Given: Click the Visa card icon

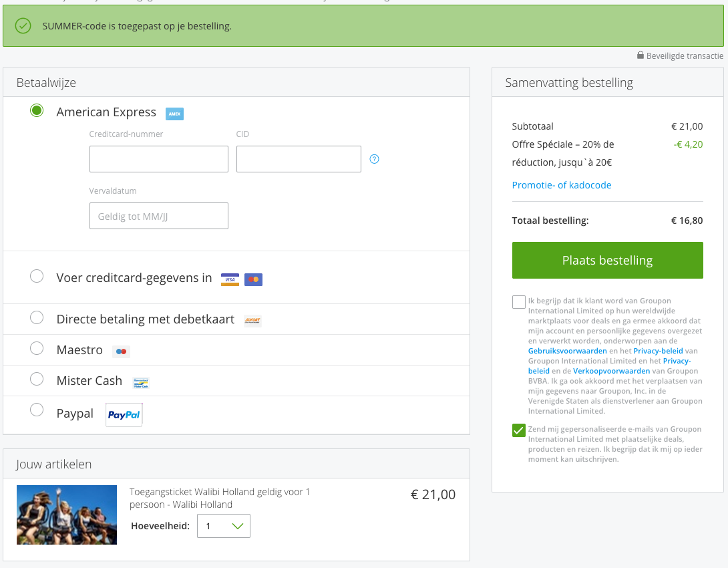Looking at the screenshot, I should click(230, 279).
